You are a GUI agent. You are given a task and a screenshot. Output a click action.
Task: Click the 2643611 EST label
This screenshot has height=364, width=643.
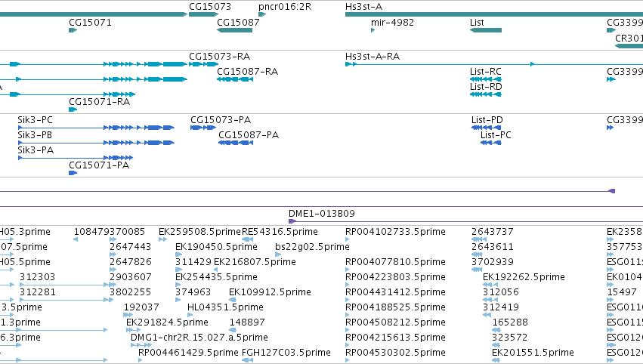[x=492, y=247]
